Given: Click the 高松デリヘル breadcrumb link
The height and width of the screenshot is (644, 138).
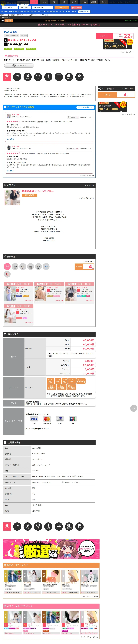Looking at the screenshot, I should click(34, 15).
